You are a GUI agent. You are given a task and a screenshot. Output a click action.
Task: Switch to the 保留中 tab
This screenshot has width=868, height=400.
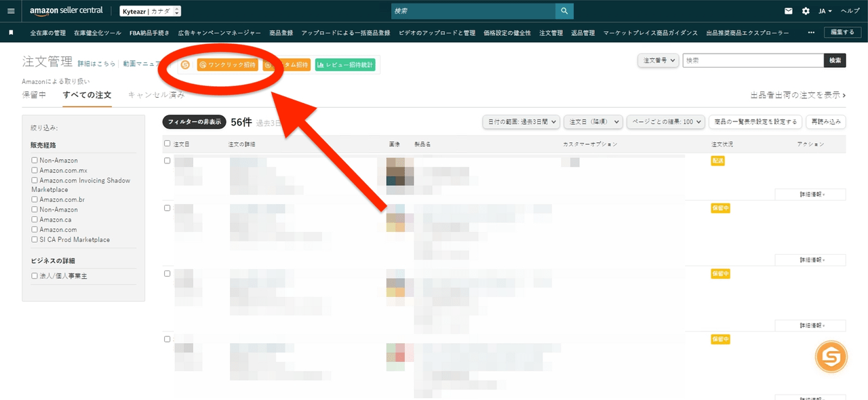pos(34,95)
